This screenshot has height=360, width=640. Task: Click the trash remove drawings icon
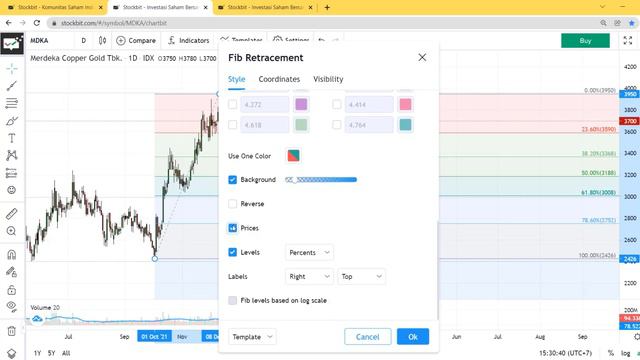(x=11, y=331)
